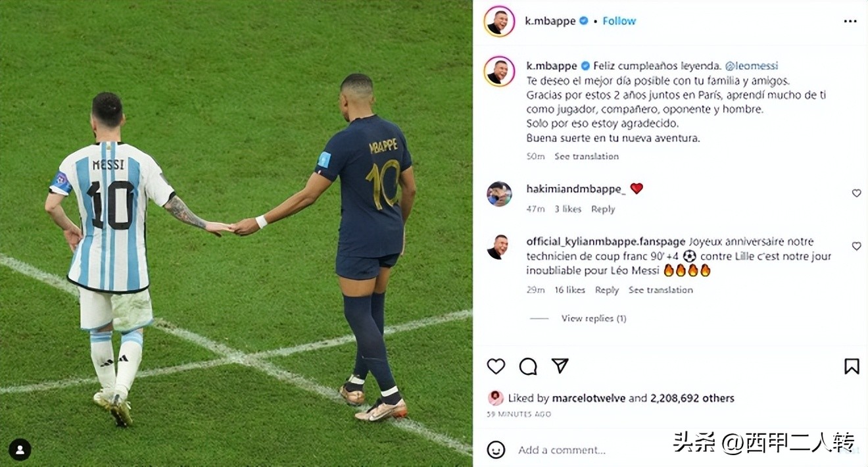868x467 pixels.
Task: Open marcelotwelve profile from likes
Action: coord(589,398)
